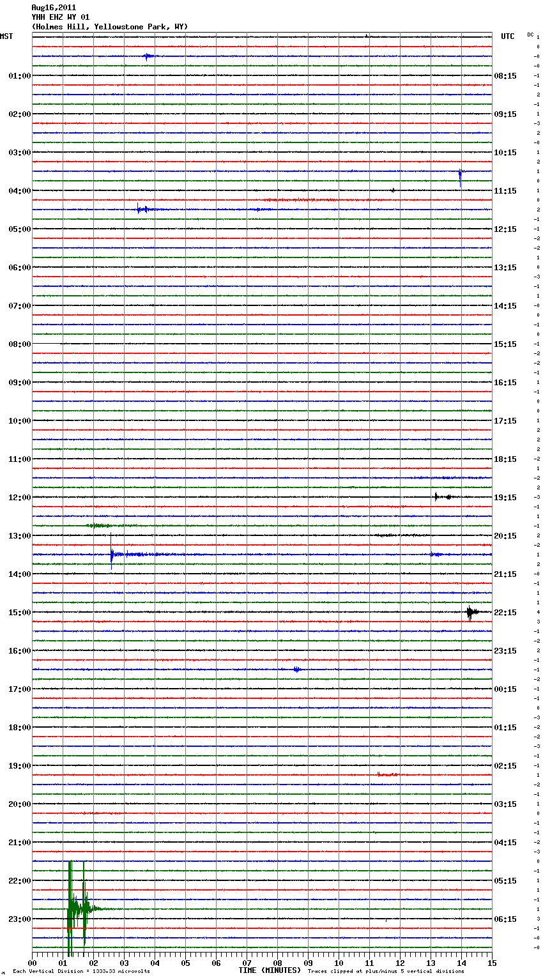Image resolution: width=543 pixels, height=980 pixels.
Task: Click the 10:15 UTC time label
Action: pyautogui.click(x=505, y=153)
